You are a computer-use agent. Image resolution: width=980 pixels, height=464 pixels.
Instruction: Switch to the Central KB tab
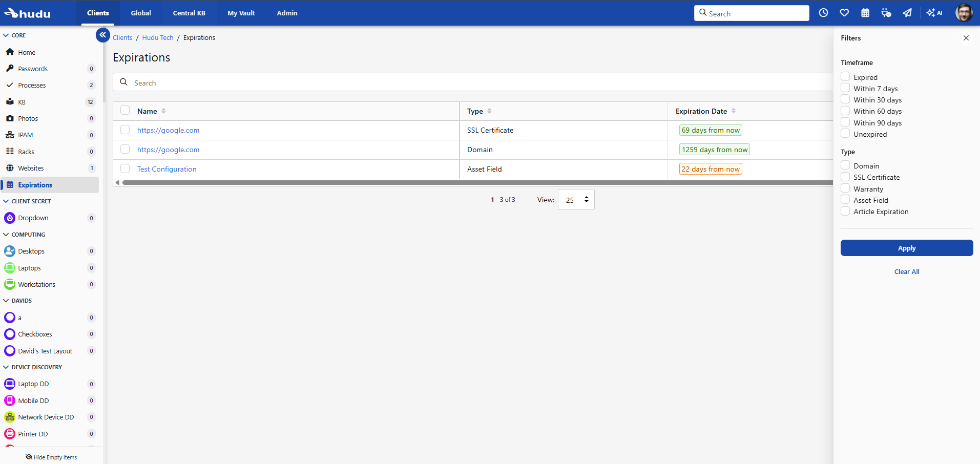click(x=189, y=13)
